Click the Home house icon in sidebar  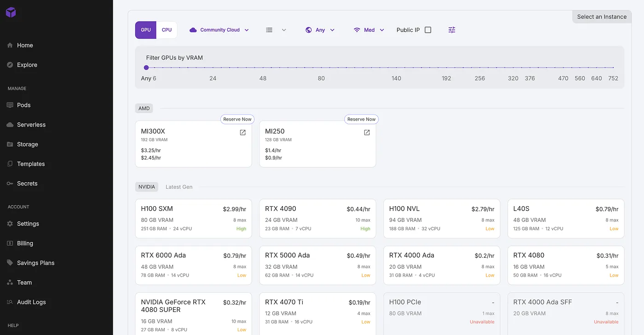pyautogui.click(x=10, y=45)
